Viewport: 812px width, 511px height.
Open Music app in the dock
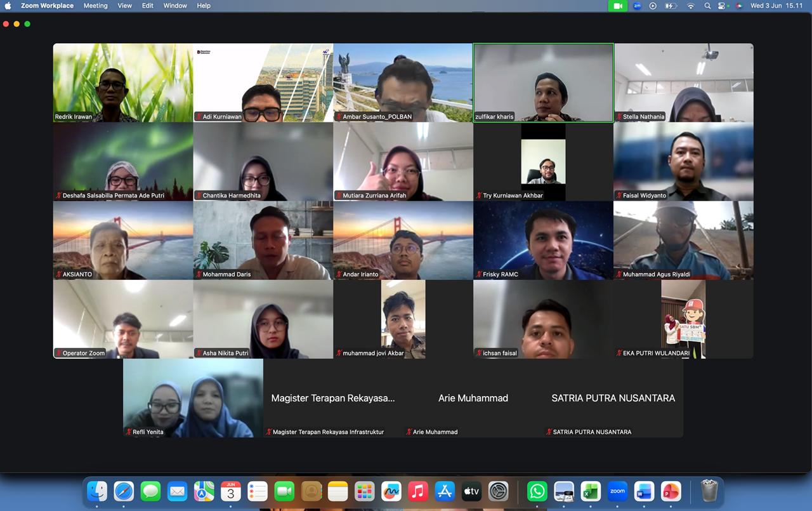click(418, 491)
